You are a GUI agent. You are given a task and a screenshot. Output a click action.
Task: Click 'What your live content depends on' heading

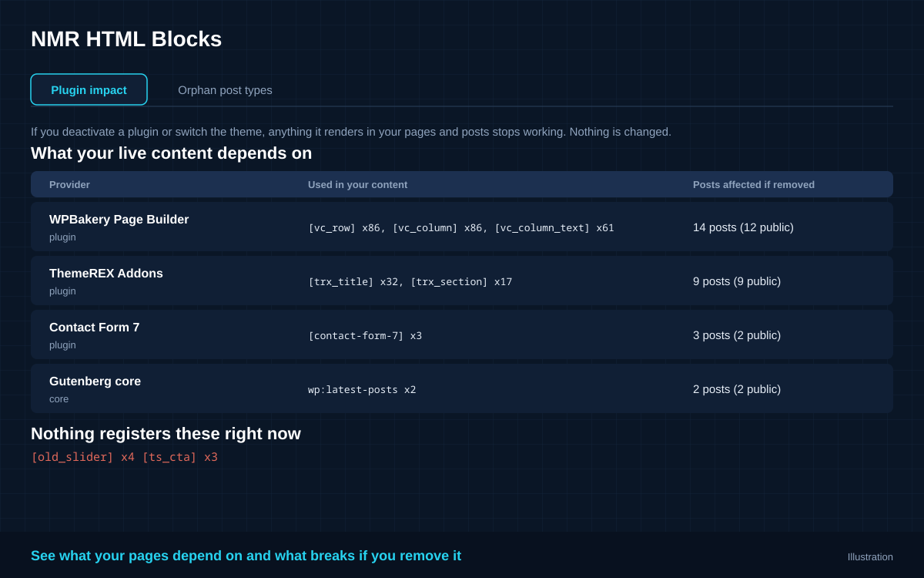click(172, 153)
